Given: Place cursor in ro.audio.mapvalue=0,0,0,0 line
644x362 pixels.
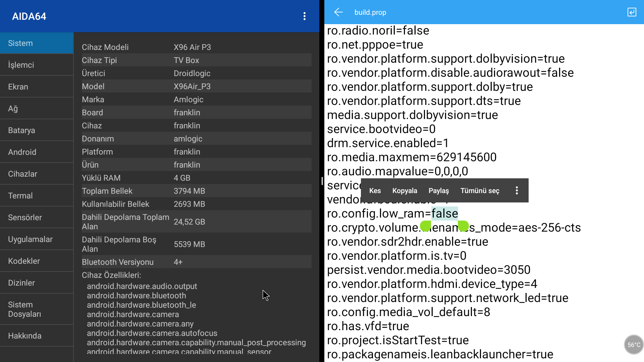Looking at the screenshot, I should coord(397,171).
